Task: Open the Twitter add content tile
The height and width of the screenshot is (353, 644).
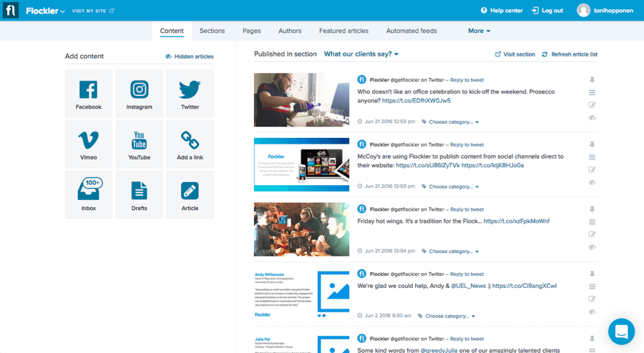Action: tap(190, 94)
